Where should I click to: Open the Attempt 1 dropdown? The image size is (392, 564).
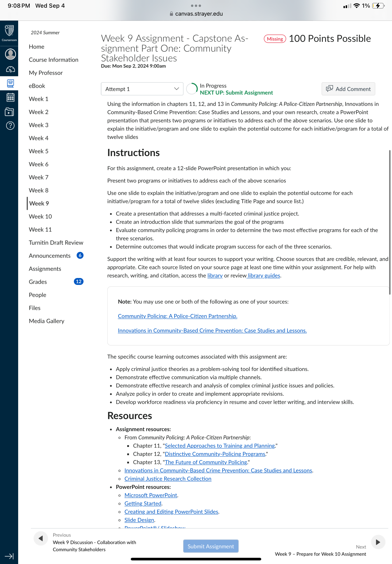click(x=142, y=89)
